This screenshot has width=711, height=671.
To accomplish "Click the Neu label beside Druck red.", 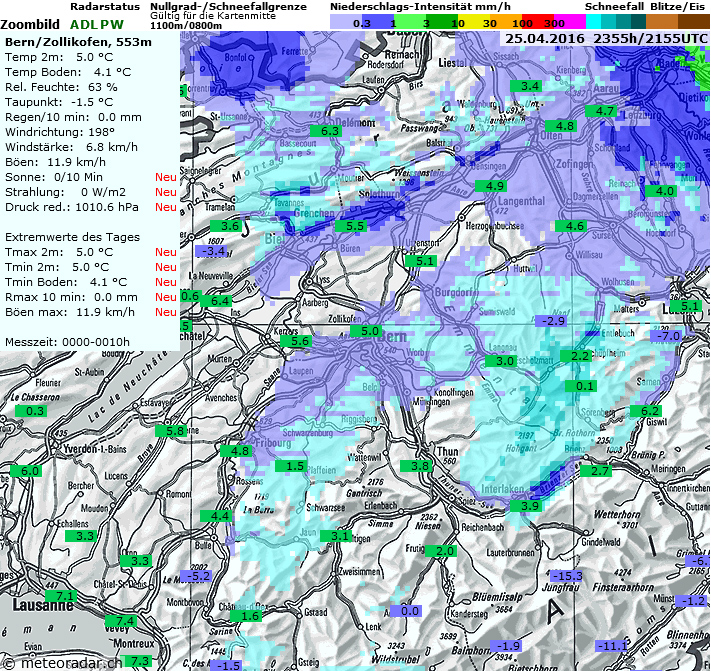I will 166,207.
